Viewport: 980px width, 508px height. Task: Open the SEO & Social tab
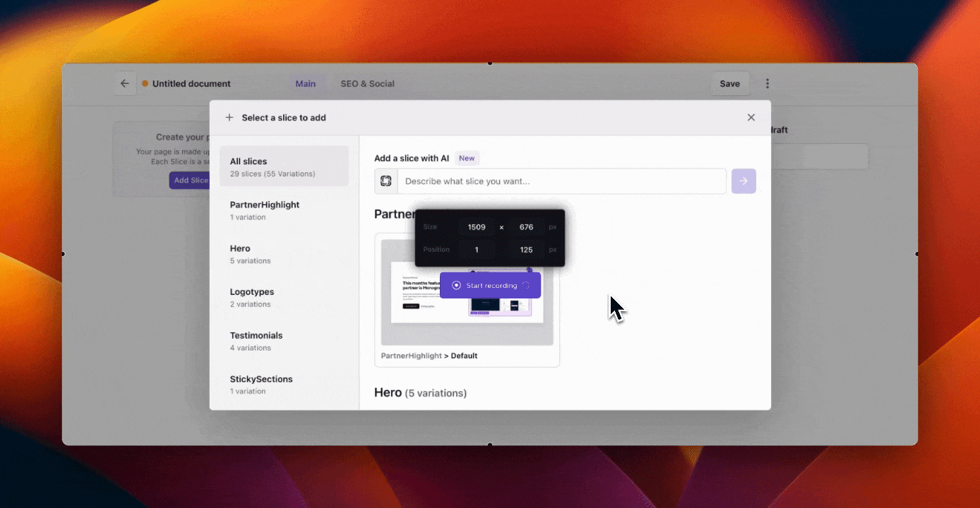tap(367, 83)
